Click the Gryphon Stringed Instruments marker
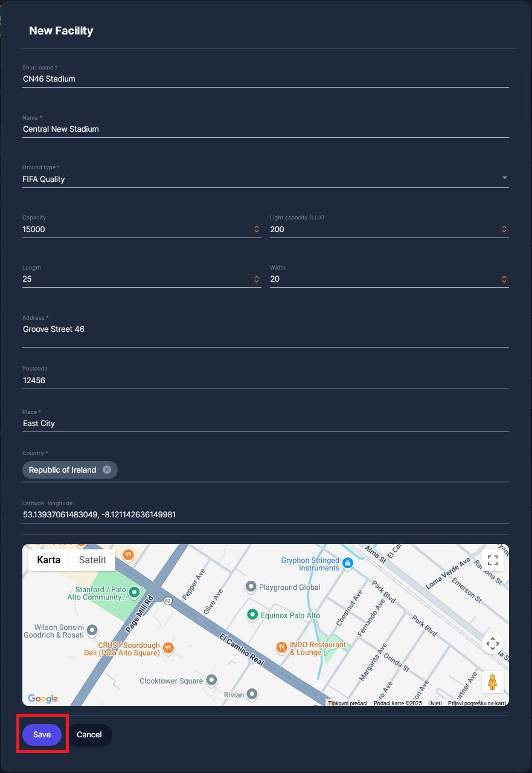 click(x=347, y=563)
